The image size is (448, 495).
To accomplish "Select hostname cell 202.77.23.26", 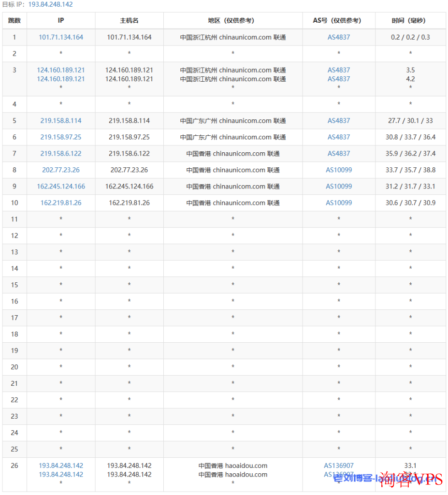I will [x=129, y=170].
